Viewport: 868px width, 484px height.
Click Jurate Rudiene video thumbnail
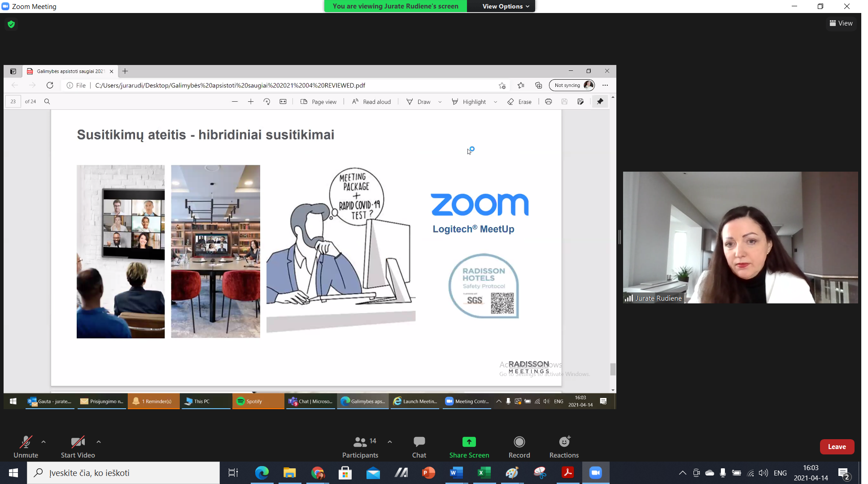[x=740, y=238]
